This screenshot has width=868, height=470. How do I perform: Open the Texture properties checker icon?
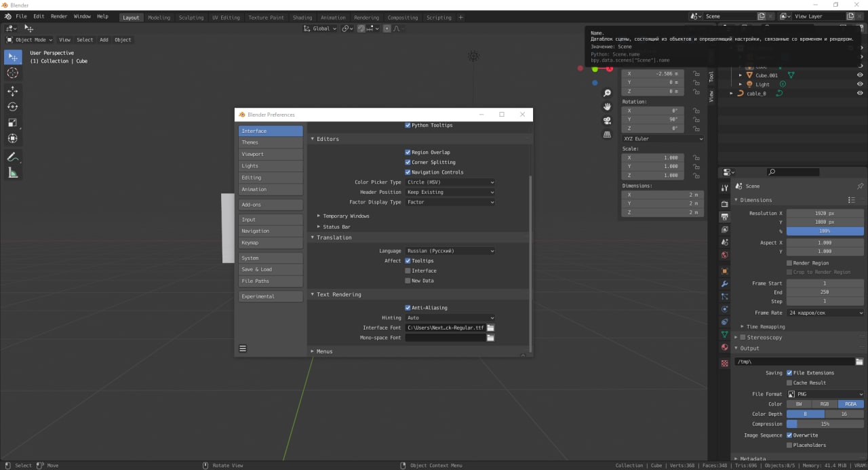(724, 364)
